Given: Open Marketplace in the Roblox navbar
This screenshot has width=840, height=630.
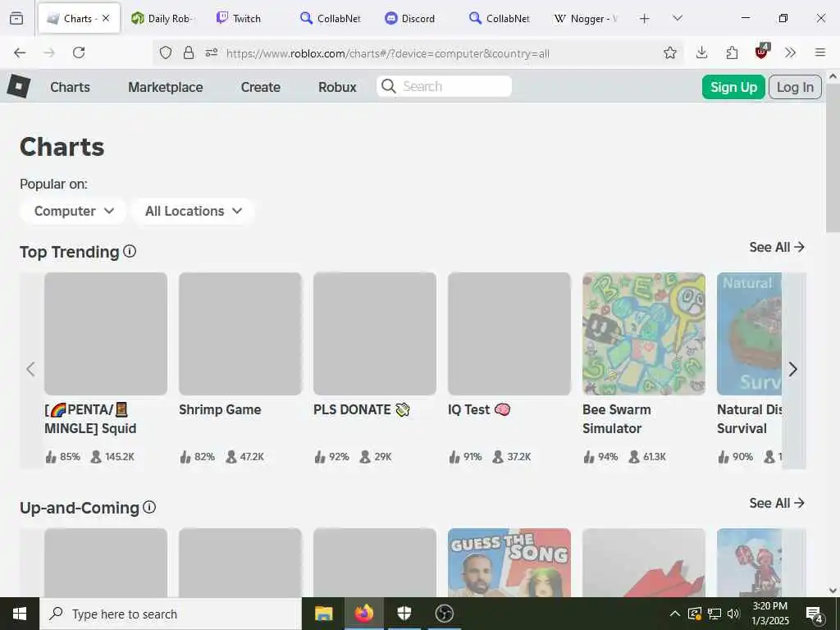Looking at the screenshot, I should point(166,87).
